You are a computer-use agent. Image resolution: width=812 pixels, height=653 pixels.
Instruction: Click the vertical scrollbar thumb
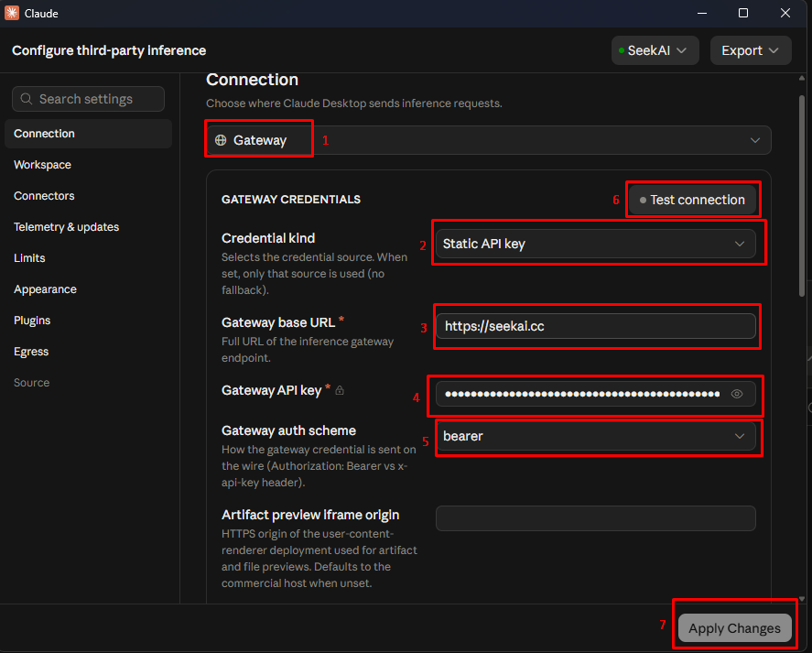coord(802,196)
